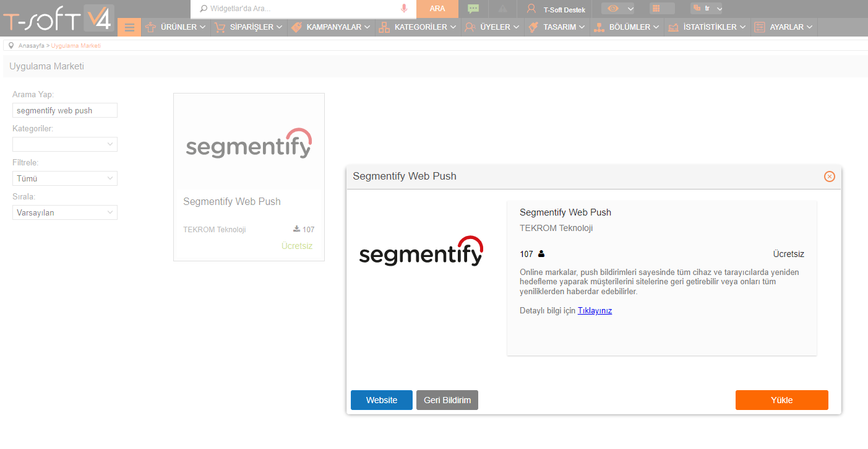Click the Uygulama Marketi page heading
868x449 pixels.
pyautogui.click(x=47, y=66)
